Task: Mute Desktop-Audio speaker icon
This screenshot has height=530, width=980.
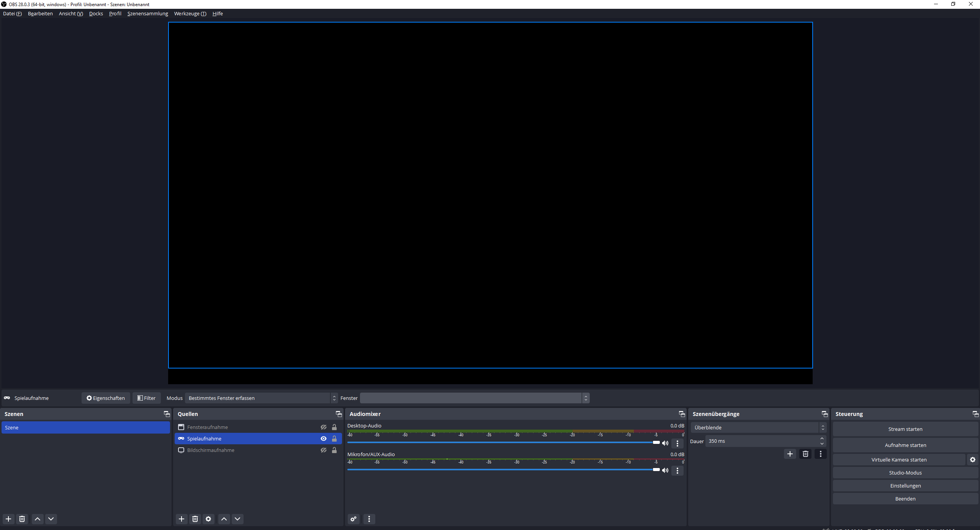Action: (x=665, y=443)
